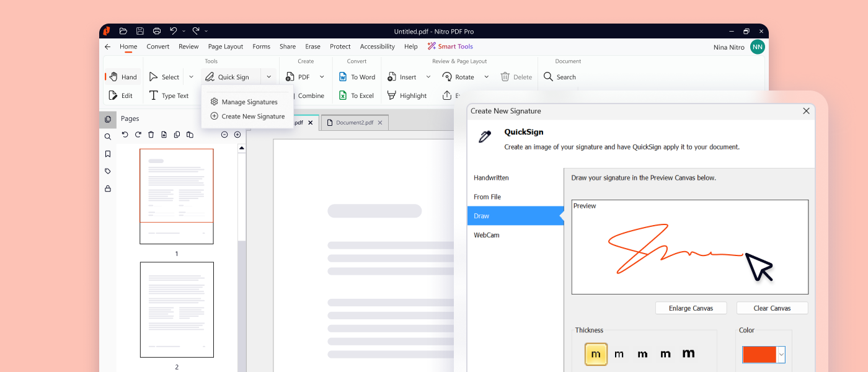Image resolution: width=868 pixels, height=372 pixels.
Task: Expand the PDF create dropdown arrow
Action: pyautogui.click(x=322, y=77)
